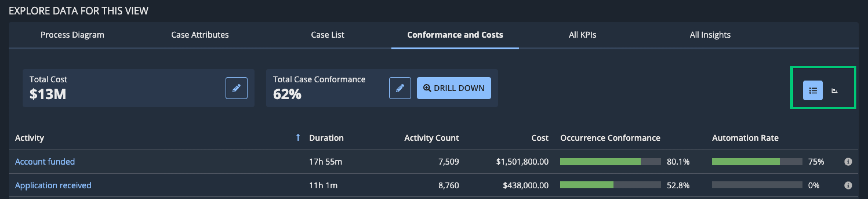Switch to chart view icon

click(x=834, y=91)
